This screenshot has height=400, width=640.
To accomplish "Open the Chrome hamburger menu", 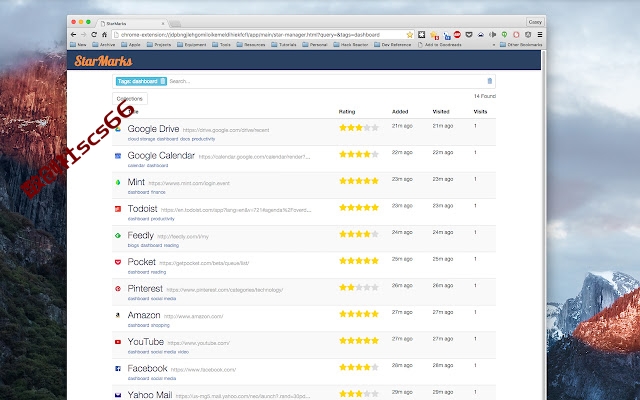I will 540,35.
